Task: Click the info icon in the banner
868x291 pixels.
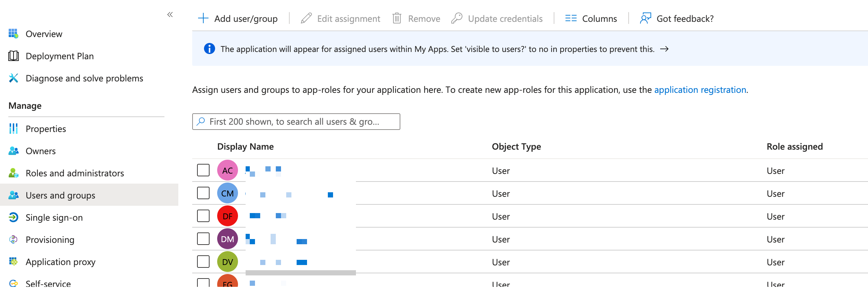Action: 209,49
